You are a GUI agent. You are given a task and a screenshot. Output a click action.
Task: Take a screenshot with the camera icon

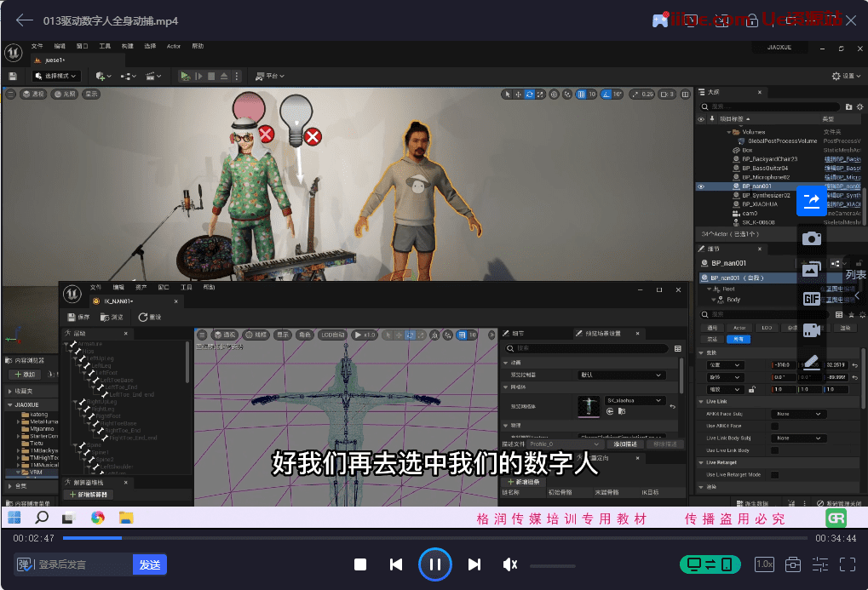[x=811, y=238]
